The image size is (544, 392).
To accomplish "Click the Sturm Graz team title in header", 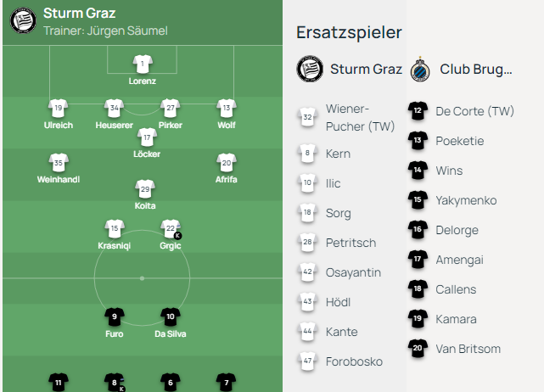I will [80, 14].
